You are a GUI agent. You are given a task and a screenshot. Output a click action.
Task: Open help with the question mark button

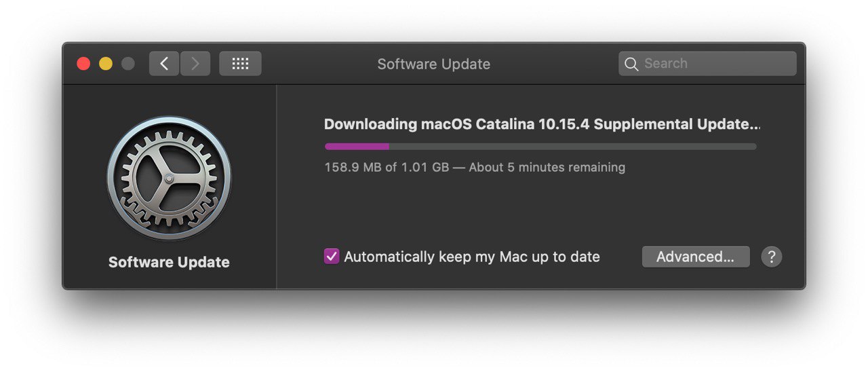coord(772,257)
